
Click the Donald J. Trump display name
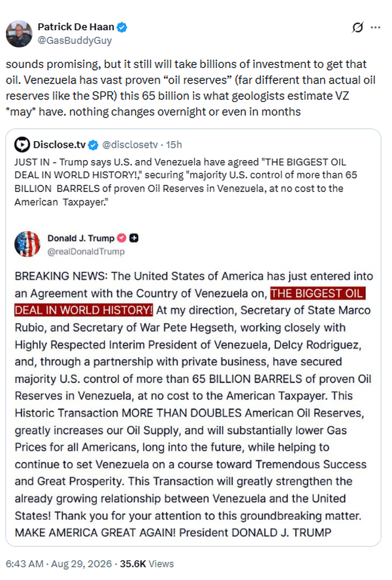click(x=81, y=238)
